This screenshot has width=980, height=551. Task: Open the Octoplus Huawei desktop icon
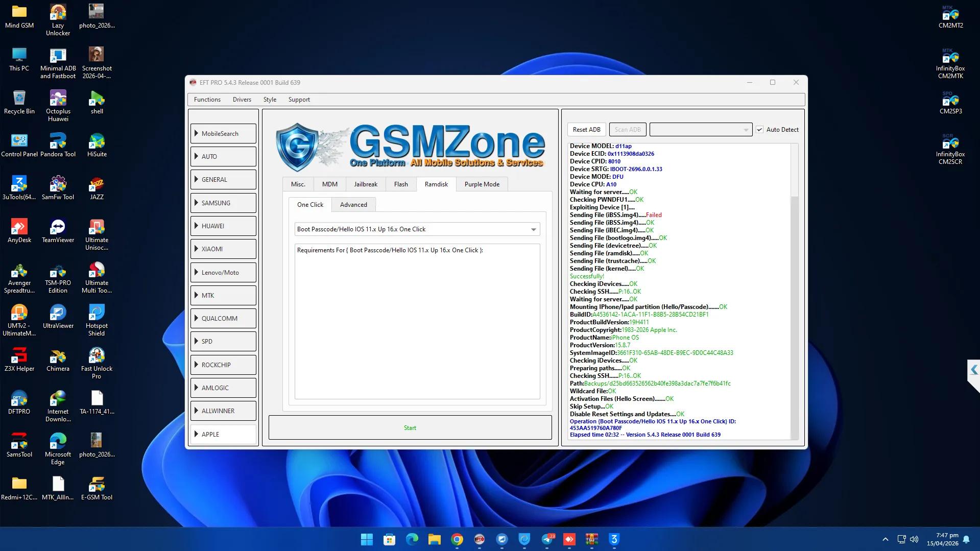[58, 99]
